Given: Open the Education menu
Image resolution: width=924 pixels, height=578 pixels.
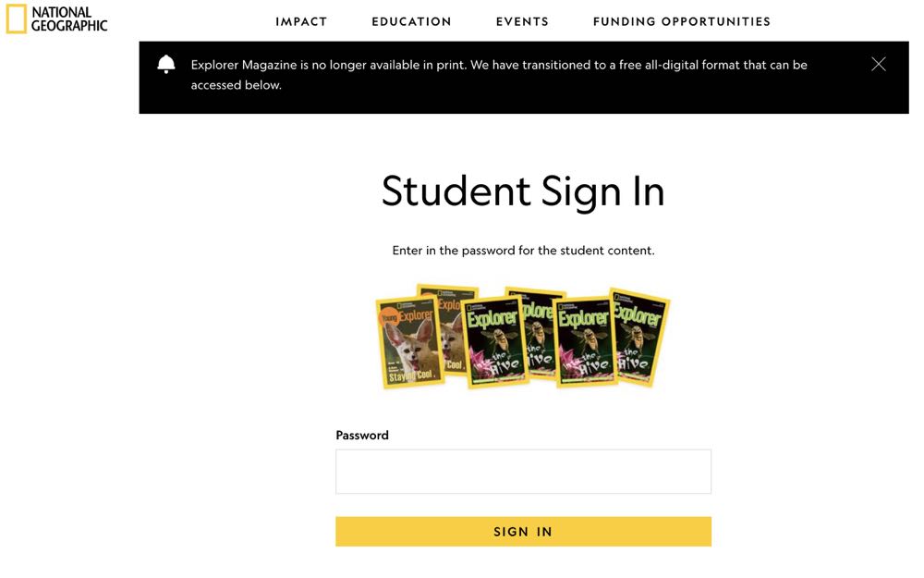Looking at the screenshot, I should pos(411,22).
